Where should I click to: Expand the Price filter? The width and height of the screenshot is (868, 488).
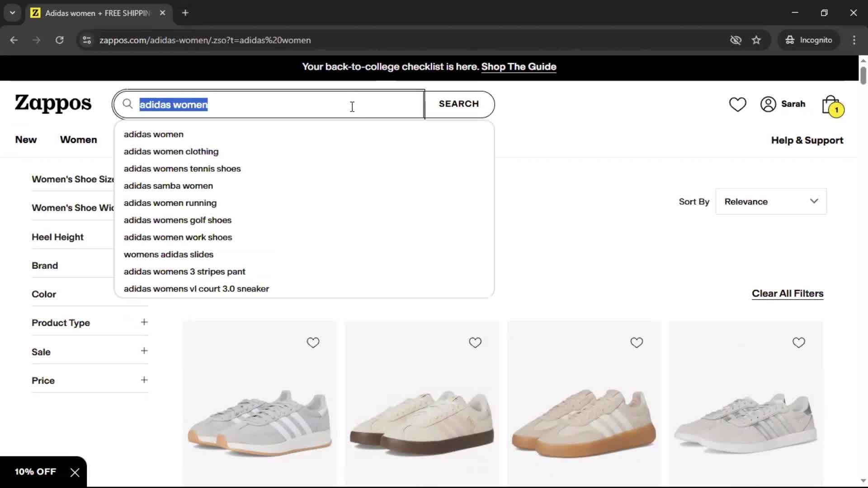pyautogui.click(x=90, y=380)
